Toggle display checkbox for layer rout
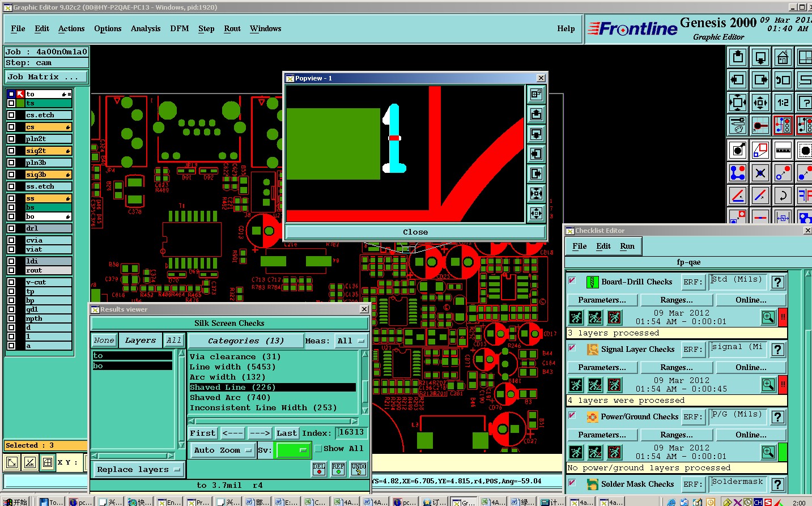812x506 pixels. 11,270
